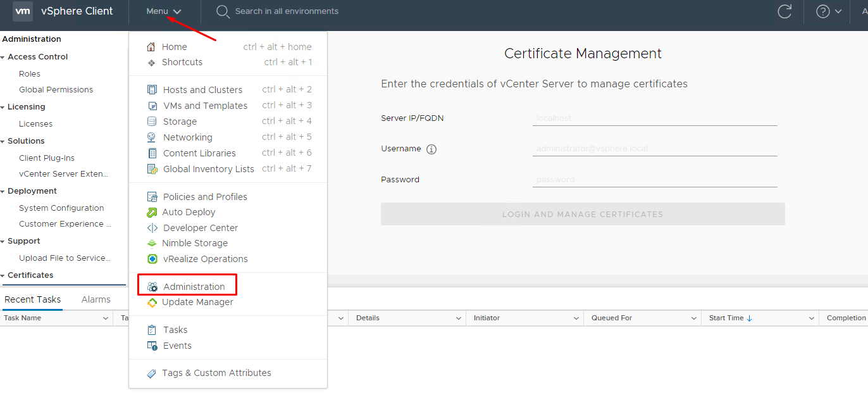This screenshot has width=868, height=395.
Task: Click the VMs and Templates icon
Action: (152, 106)
